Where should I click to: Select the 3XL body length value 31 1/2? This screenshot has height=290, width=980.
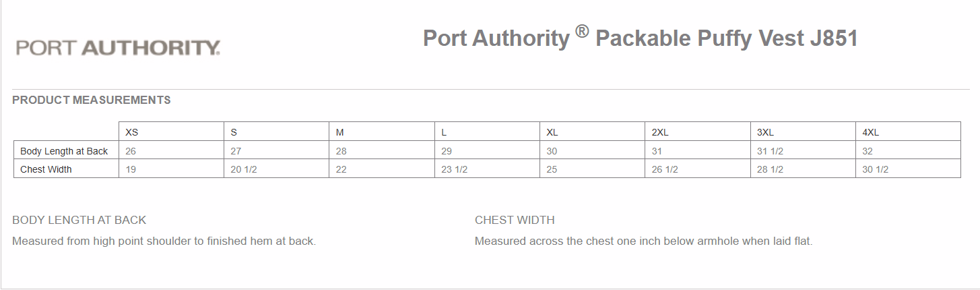pyautogui.click(x=770, y=151)
